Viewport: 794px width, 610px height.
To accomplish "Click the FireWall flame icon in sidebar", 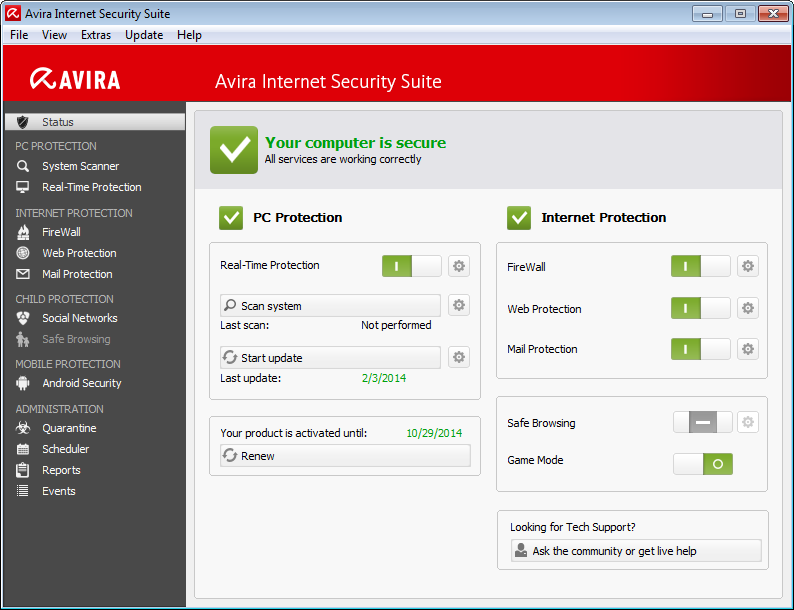I will [23, 232].
